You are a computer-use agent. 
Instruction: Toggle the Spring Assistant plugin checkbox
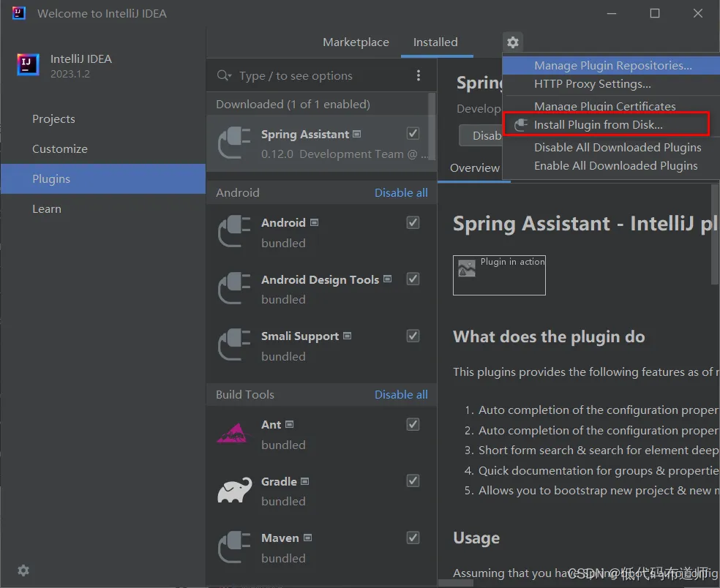(413, 134)
